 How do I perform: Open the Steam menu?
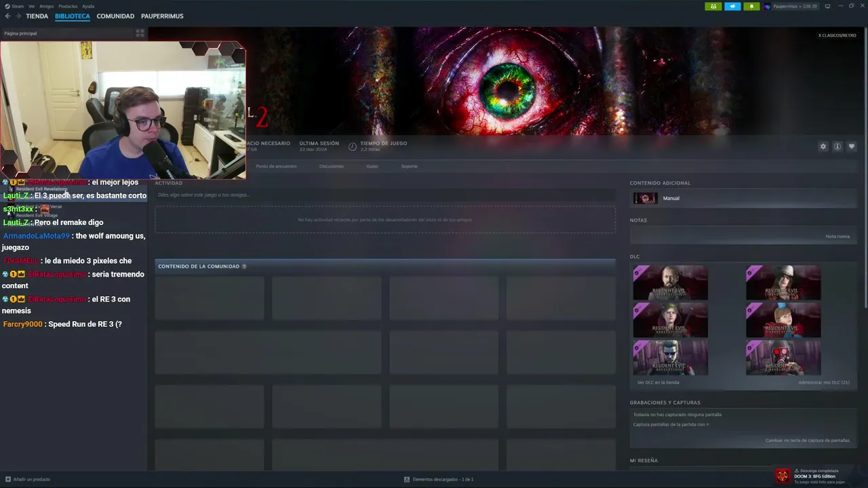[18, 6]
